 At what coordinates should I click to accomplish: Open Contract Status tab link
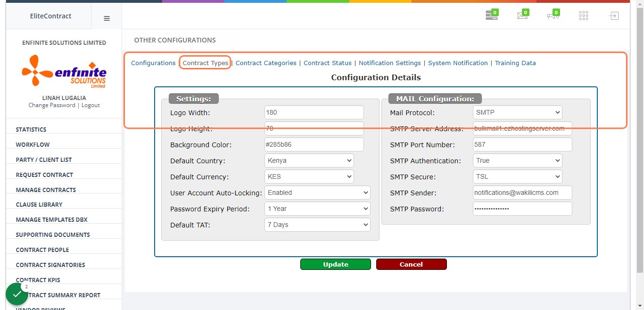point(328,63)
